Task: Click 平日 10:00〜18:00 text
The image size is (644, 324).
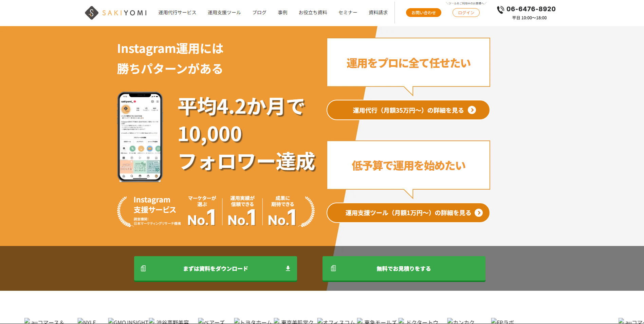Action: [529, 18]
